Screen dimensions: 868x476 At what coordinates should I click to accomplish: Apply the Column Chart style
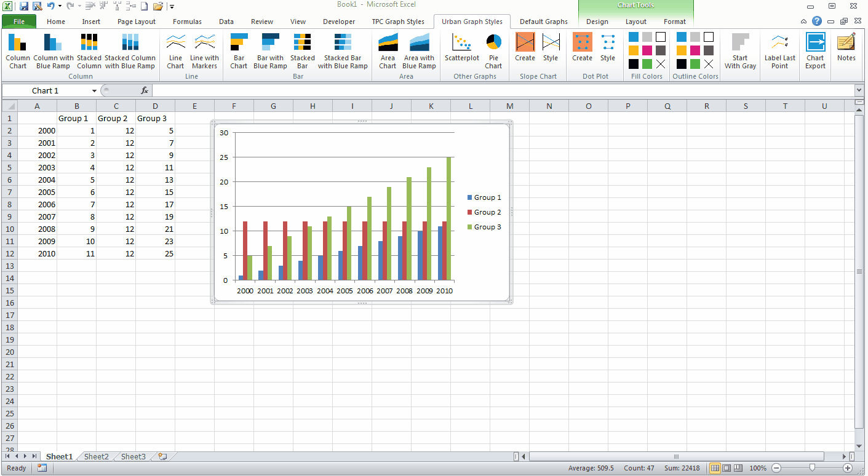[18, 51]
